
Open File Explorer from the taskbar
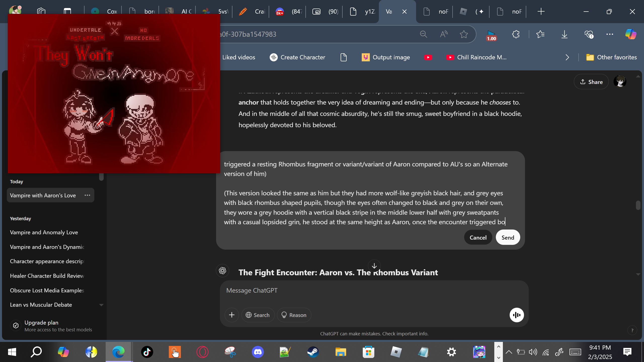coord(341,352)
